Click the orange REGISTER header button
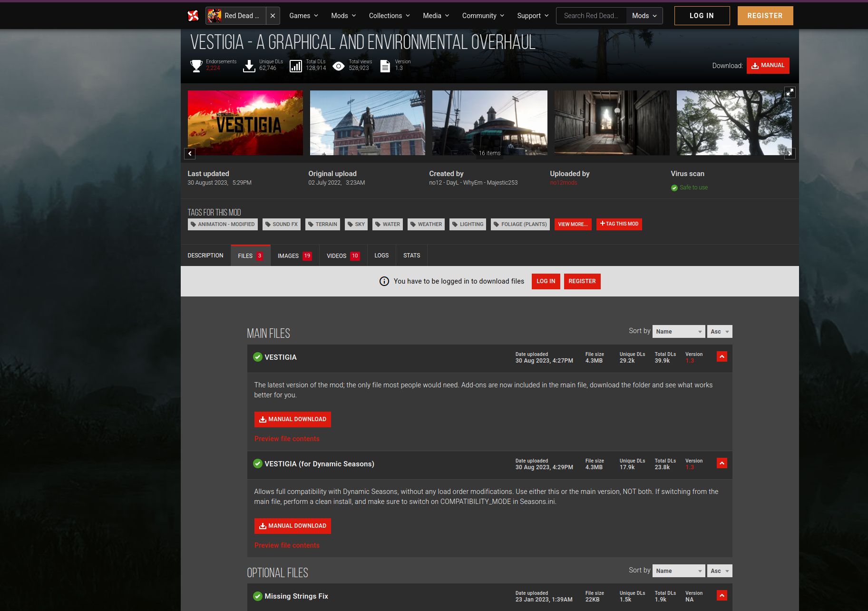 [x=765, y=16]
